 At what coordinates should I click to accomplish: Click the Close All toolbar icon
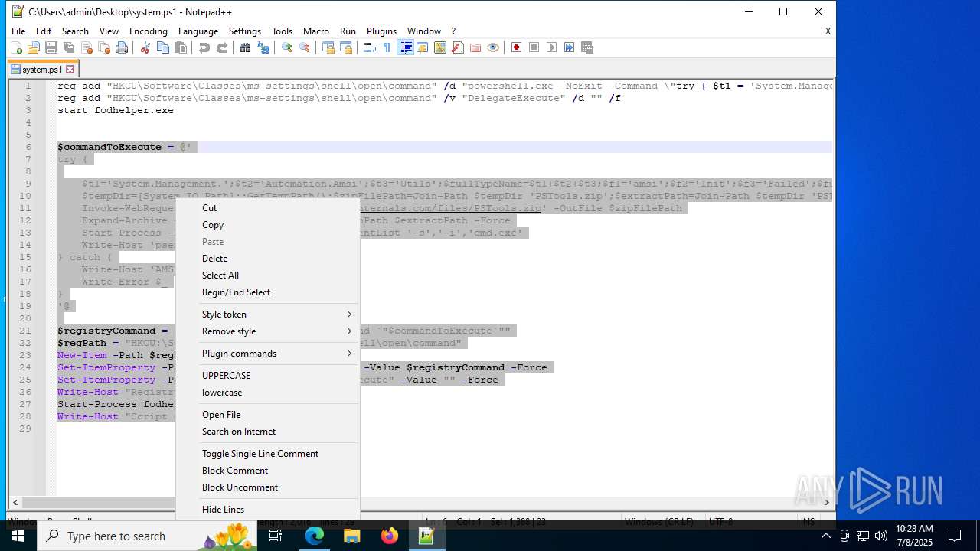click(x=104, y=47)
